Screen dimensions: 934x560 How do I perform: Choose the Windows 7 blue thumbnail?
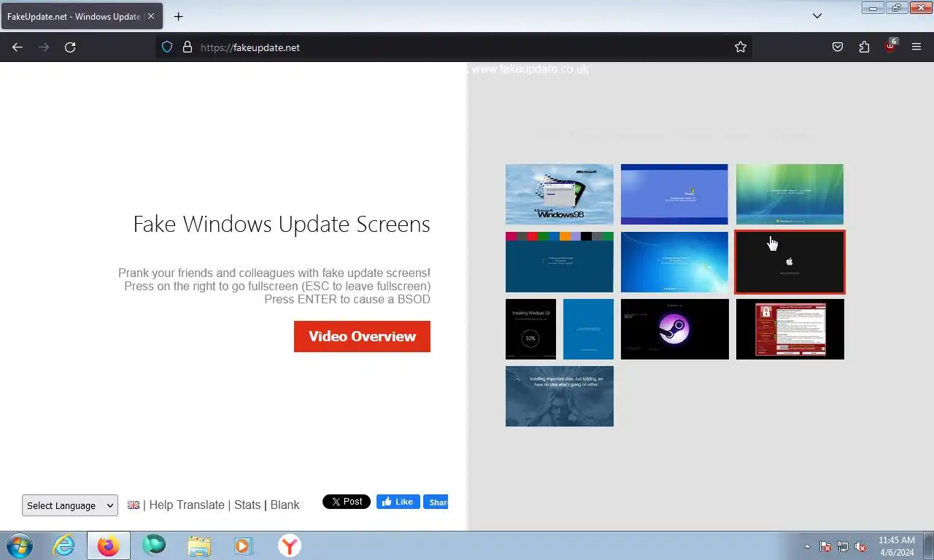[x=674, y=262]
